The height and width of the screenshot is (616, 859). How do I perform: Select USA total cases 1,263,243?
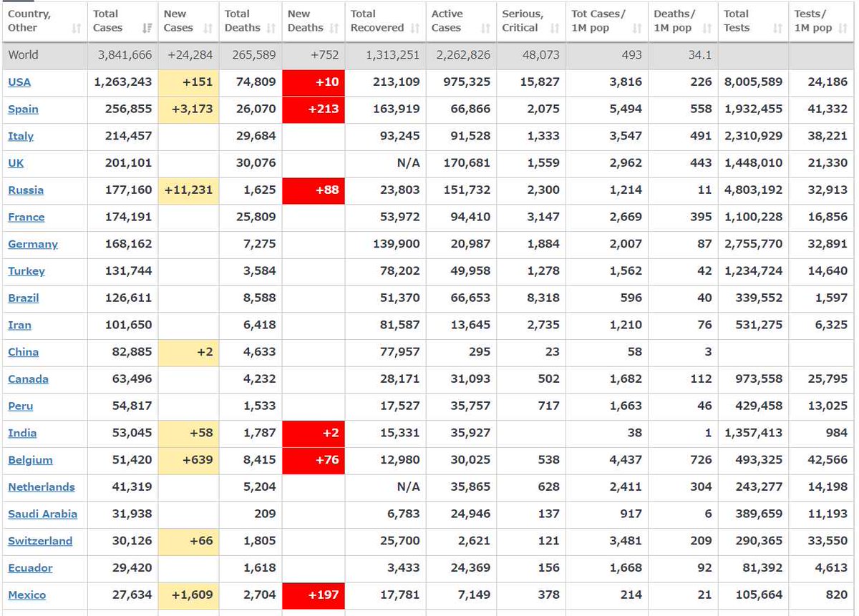click(x=123, y=82)
